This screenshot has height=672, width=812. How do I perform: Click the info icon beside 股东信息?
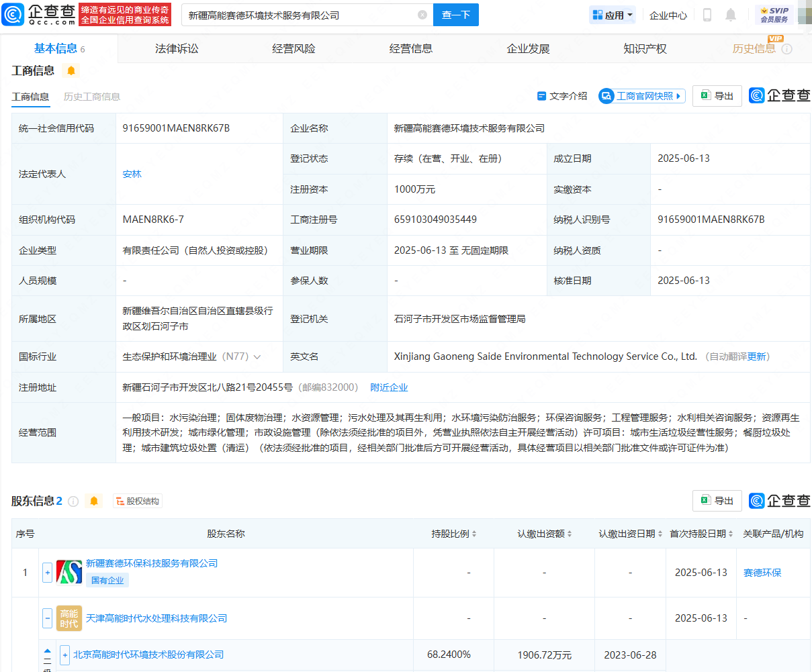tap(73, 501)
